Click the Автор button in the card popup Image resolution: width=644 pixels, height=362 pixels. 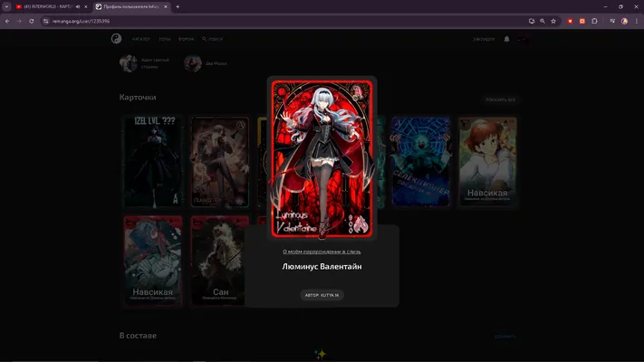322,295
